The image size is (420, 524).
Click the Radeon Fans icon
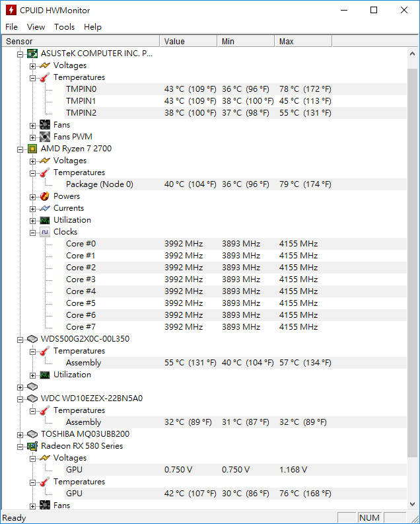pyautogui.click(x=45, y=505)
